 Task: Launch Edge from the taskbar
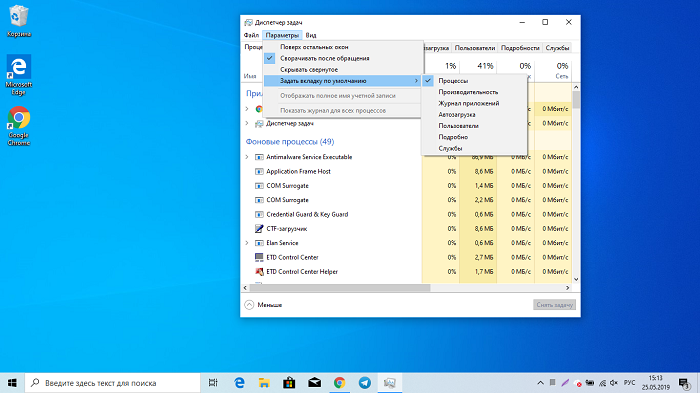(239, 383)
